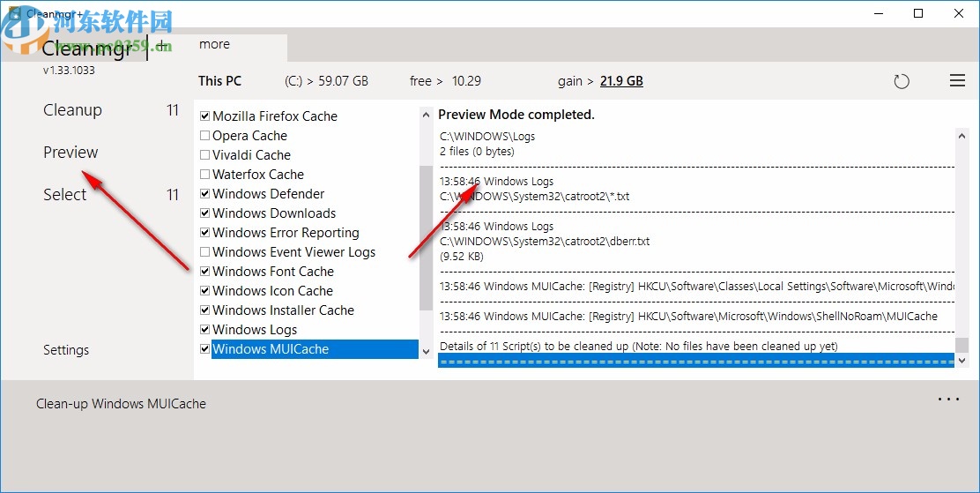Click the (9.52 KB) log entry

click(461, 257)
